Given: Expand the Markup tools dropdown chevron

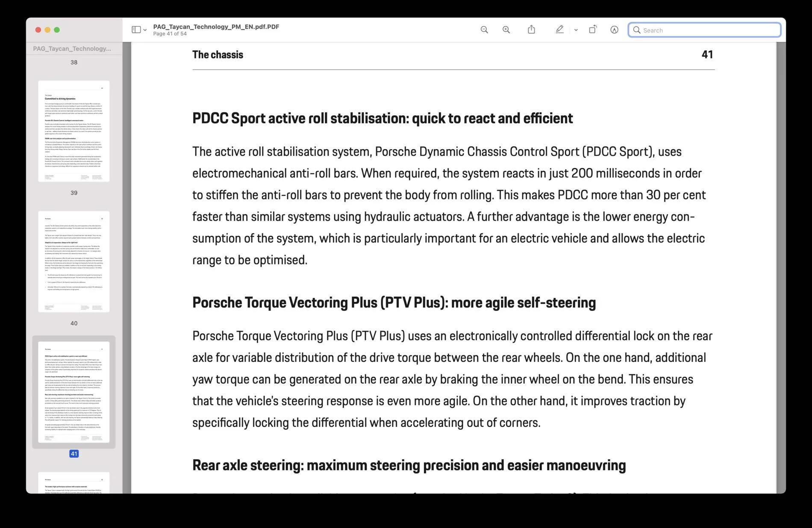Looking at the screenshot, I should (576, 30).
